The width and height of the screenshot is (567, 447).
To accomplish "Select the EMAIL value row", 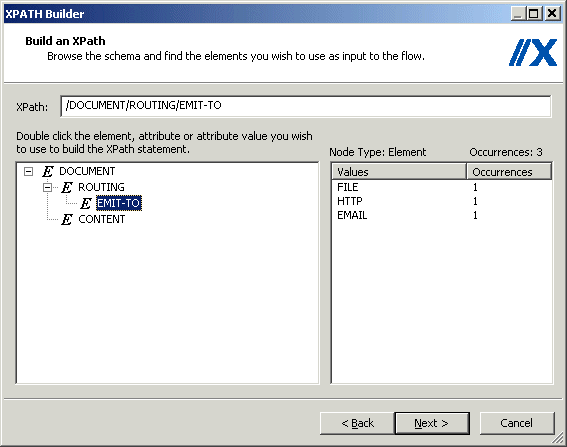I will (x=442, y=215).
